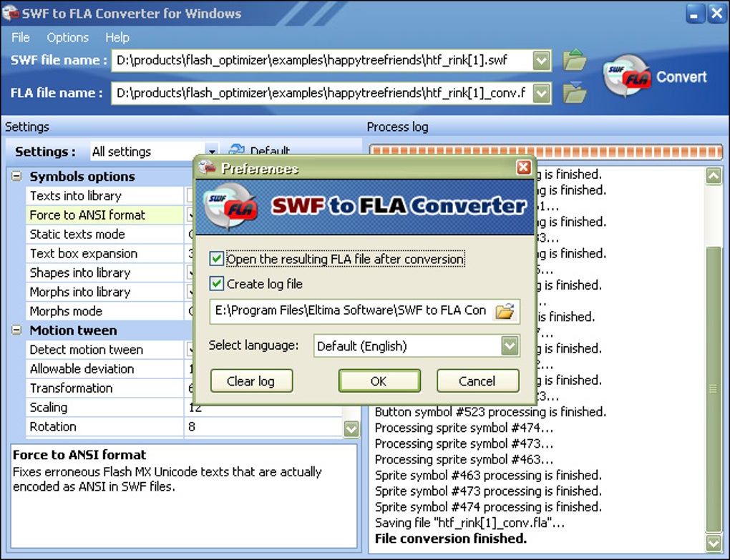730x560 pixels.
Task: Select Rotation setting row
Action: [104, 426]
